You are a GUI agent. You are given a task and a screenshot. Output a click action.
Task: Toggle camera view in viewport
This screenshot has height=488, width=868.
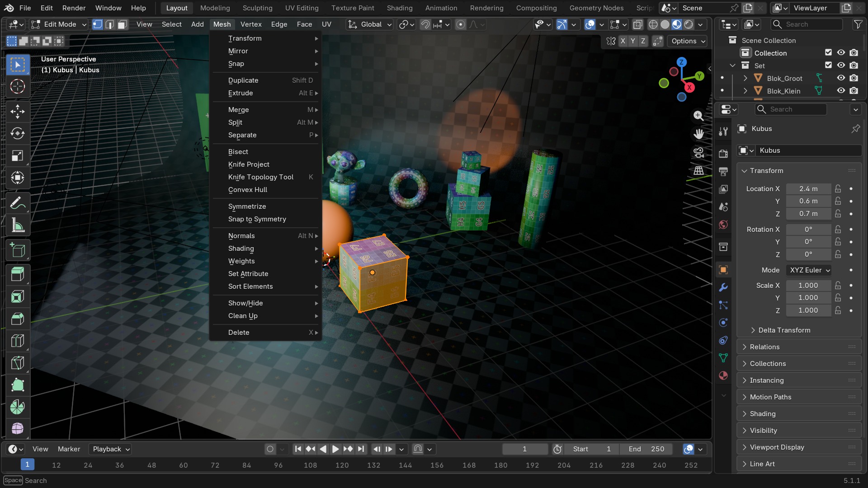click(698, 153)
